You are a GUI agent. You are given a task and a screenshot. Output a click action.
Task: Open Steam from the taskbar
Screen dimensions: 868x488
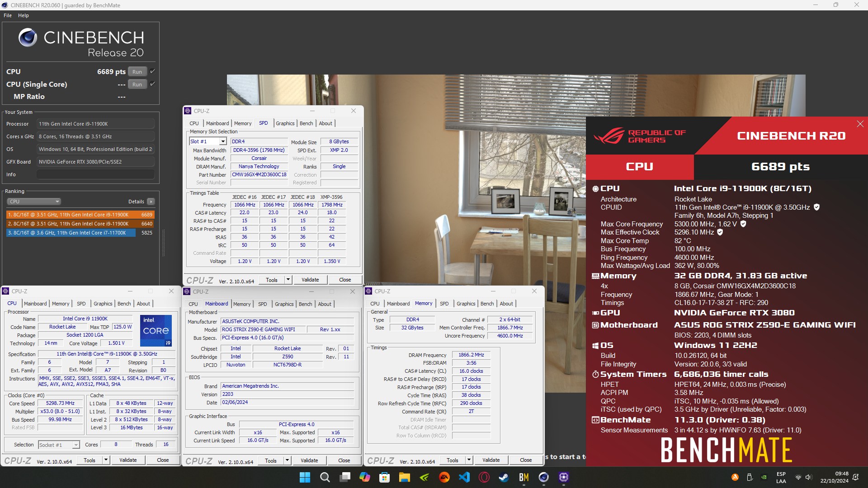(x=504, y=477)
